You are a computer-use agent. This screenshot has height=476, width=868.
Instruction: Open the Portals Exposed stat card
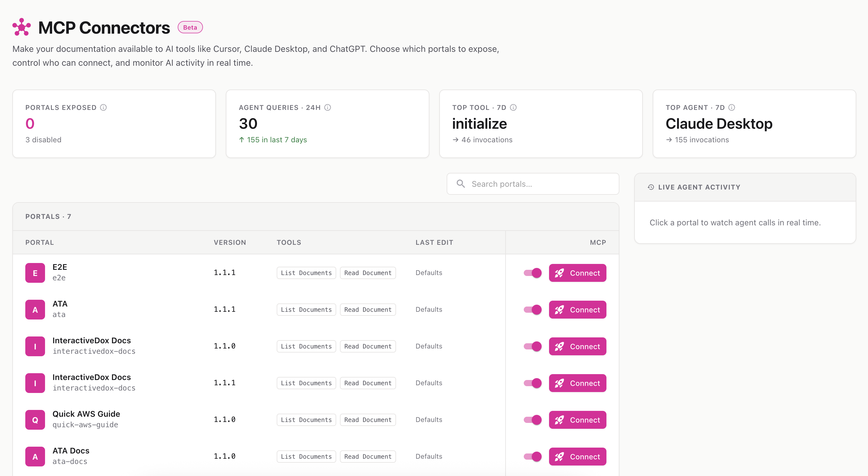point(114,123)
